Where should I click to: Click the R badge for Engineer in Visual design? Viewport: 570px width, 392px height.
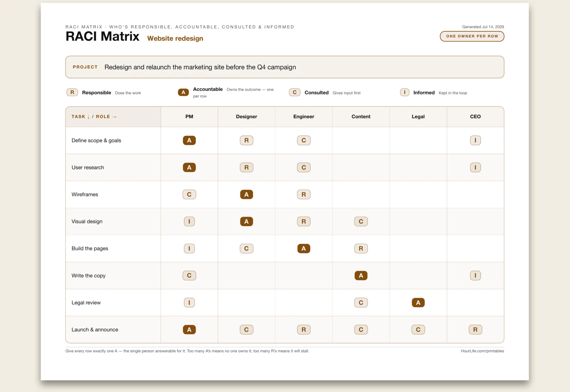click(304, 222)
